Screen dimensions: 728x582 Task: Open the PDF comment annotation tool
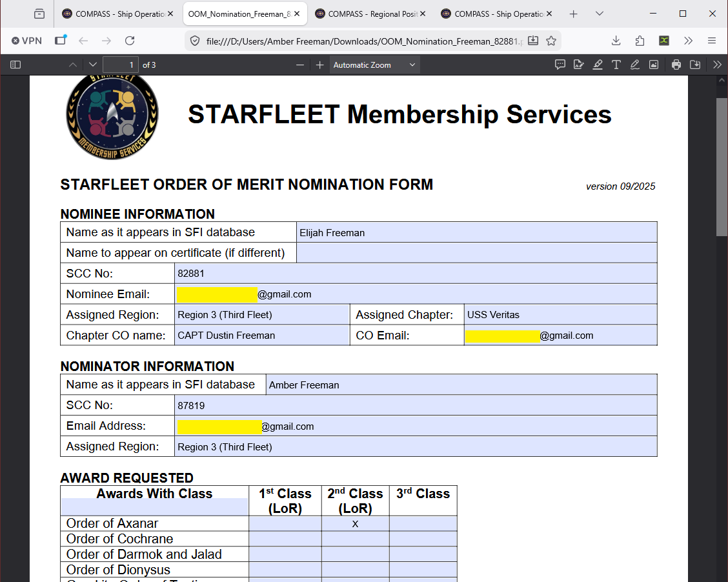tap(560, 65)
